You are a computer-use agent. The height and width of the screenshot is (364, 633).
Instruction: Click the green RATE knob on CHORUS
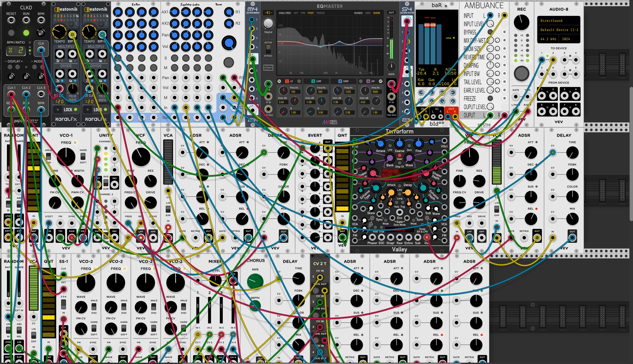tap(255, 282)
